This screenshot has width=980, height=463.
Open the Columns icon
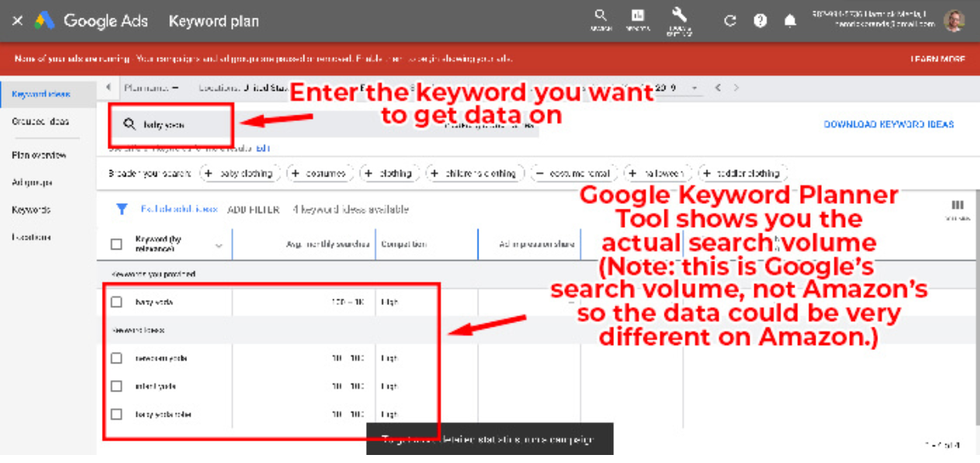[x=957, y=209]
